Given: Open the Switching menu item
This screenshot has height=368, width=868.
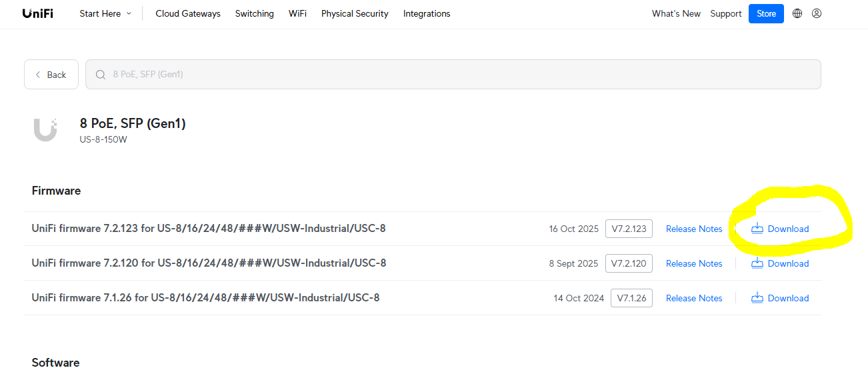Looking at the screenshot, I should 254,13.
